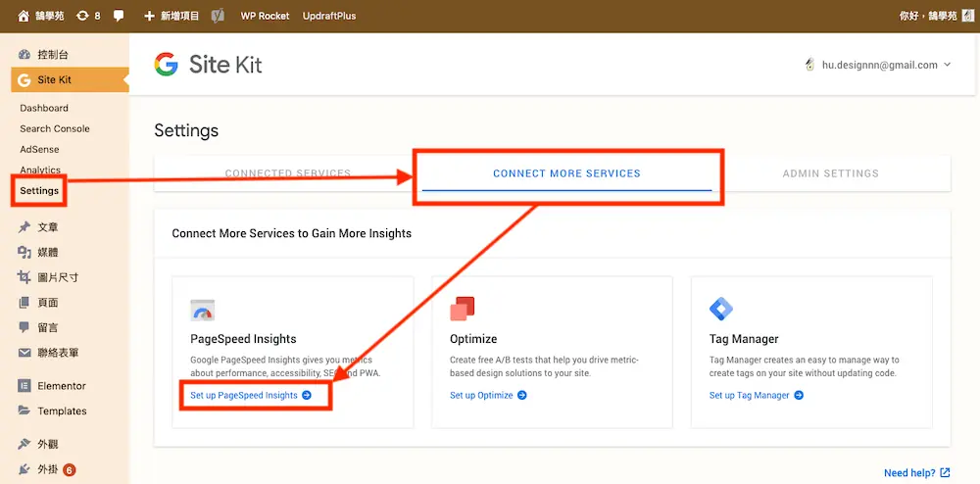Open UpdraftPlus in the admin bar
Viewport: 980px width, 484px height.
coord(328,17)
